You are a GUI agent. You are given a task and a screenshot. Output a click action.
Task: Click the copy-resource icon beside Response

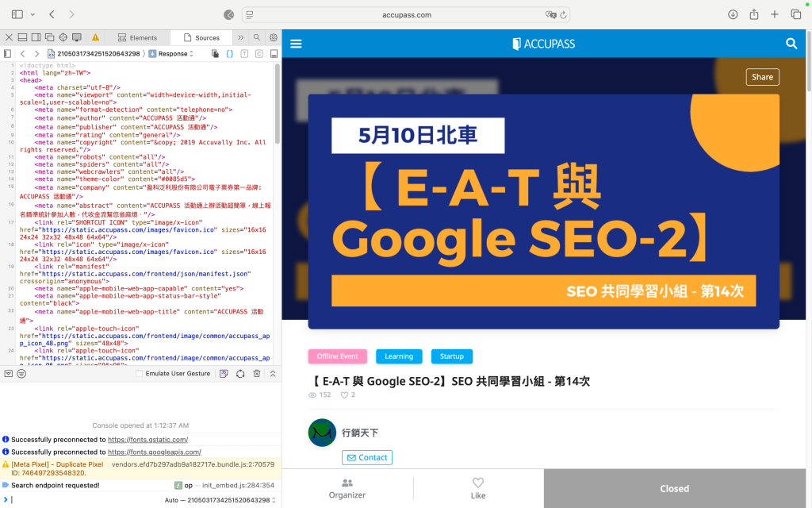[215, 53]
